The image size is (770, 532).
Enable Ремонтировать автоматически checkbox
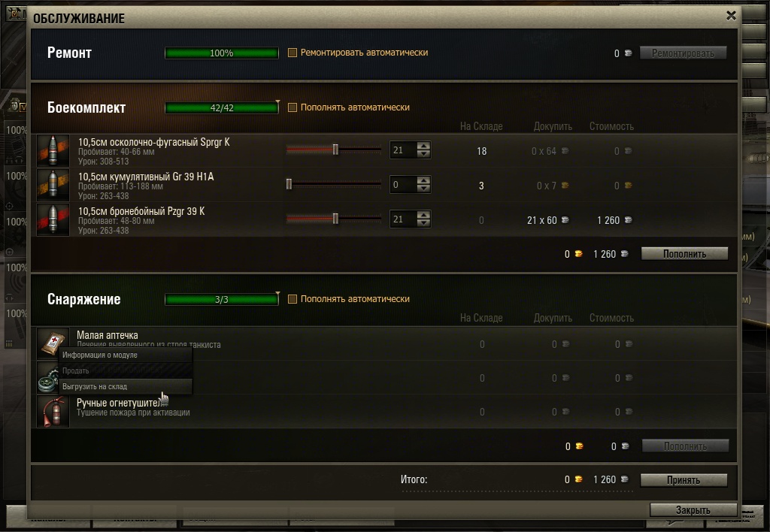click(293, 53)
